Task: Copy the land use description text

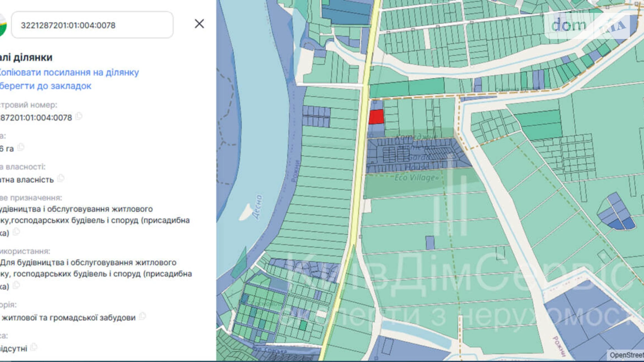Action: 16,285
